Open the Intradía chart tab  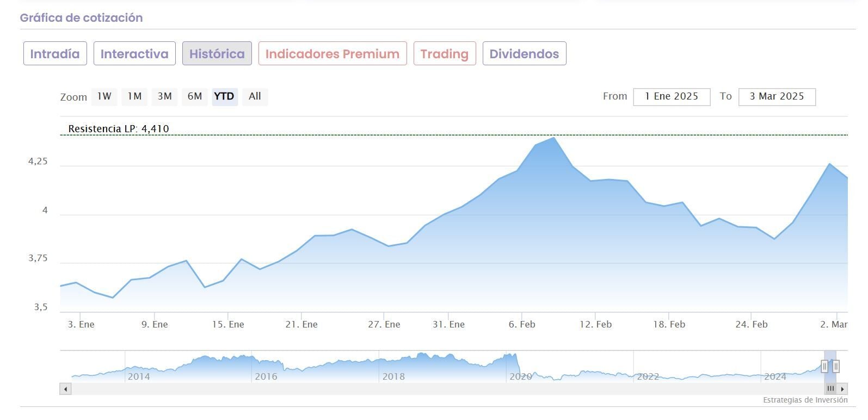pyautogui.click(x=55, y=54)
